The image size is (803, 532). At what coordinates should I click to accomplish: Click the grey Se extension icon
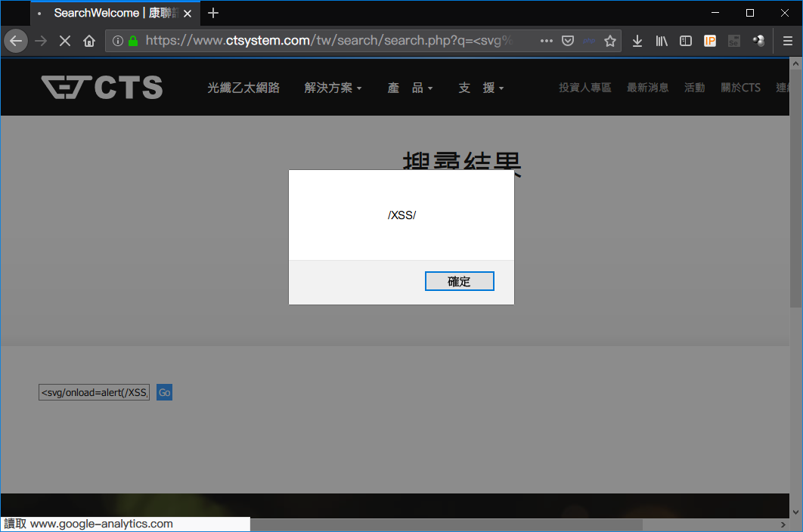[734, 41]
